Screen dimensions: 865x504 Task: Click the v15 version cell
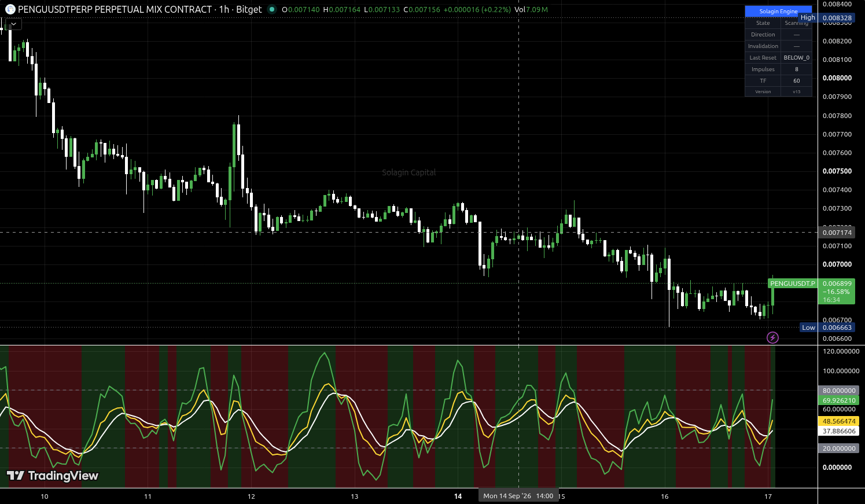[797, 91]
